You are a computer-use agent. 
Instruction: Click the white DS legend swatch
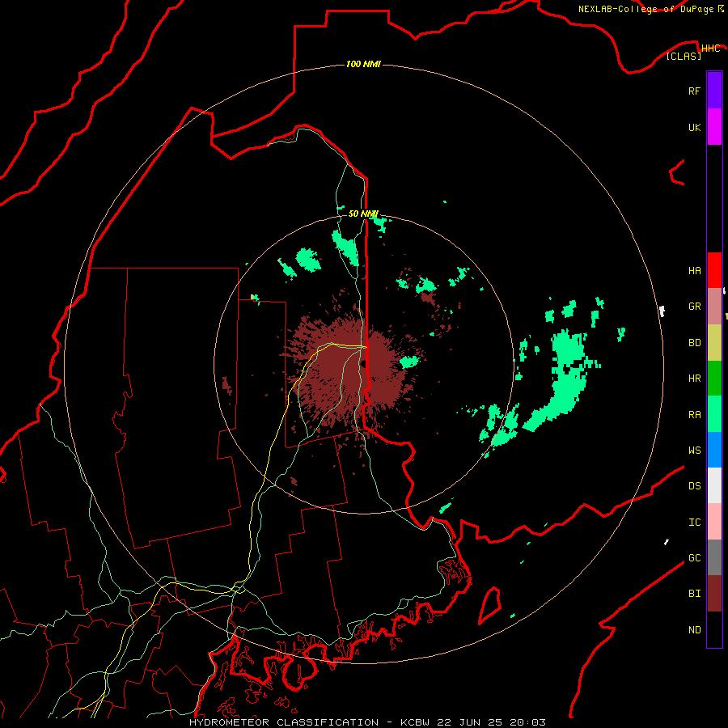point(714,485)
